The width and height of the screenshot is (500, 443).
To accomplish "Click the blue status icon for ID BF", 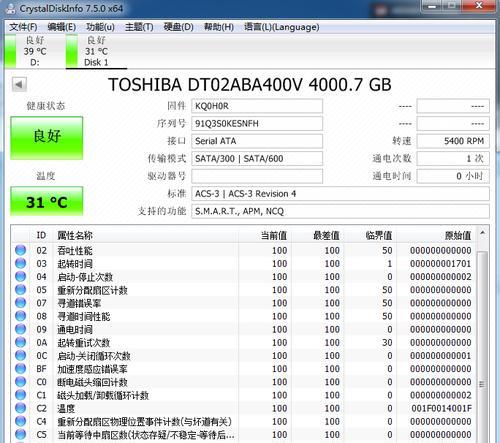I will [21, 368].
